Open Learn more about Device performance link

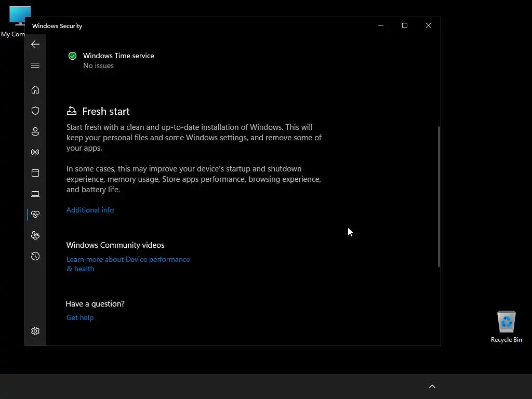[x=128, y=264]
